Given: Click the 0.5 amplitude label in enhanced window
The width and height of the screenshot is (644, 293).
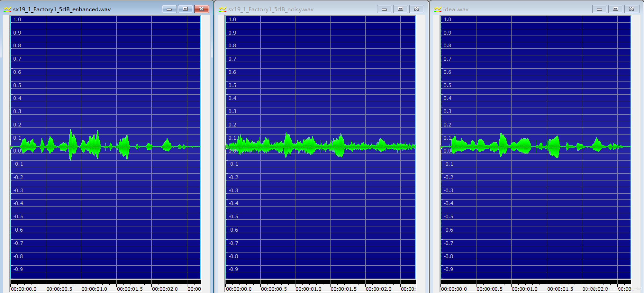Looking at the screenshot, I should [x=17, y=85].
